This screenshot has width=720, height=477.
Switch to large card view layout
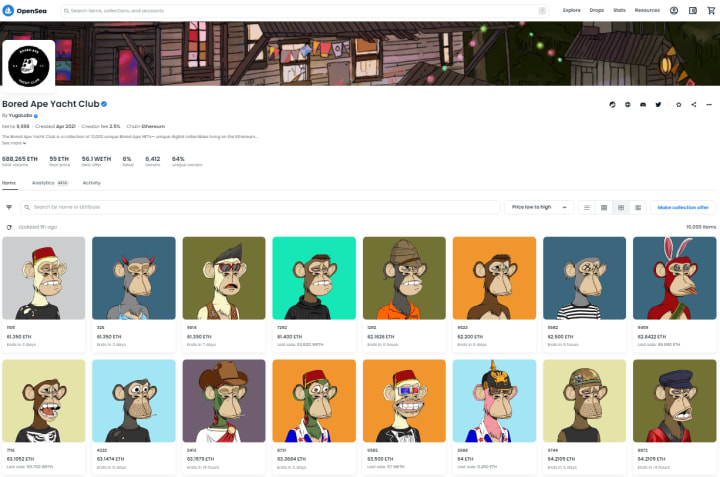pyautogui.click(x=638, y=208)
